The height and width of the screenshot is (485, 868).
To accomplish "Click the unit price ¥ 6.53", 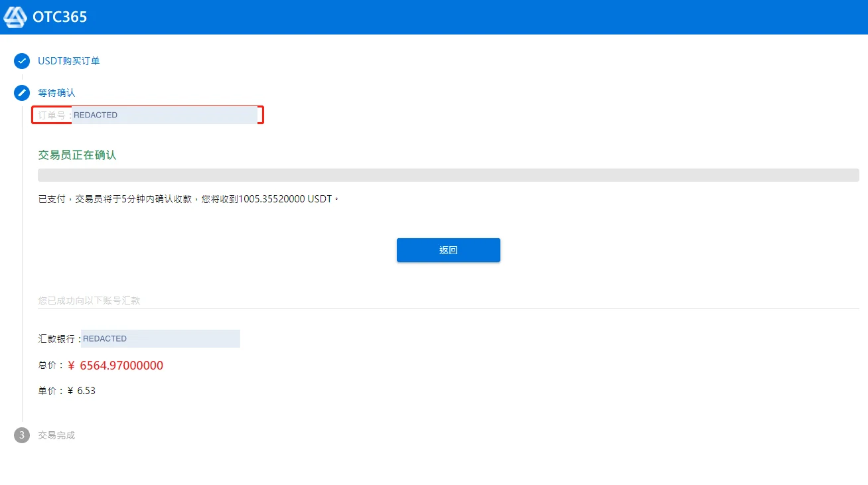I will click(82, 391).
